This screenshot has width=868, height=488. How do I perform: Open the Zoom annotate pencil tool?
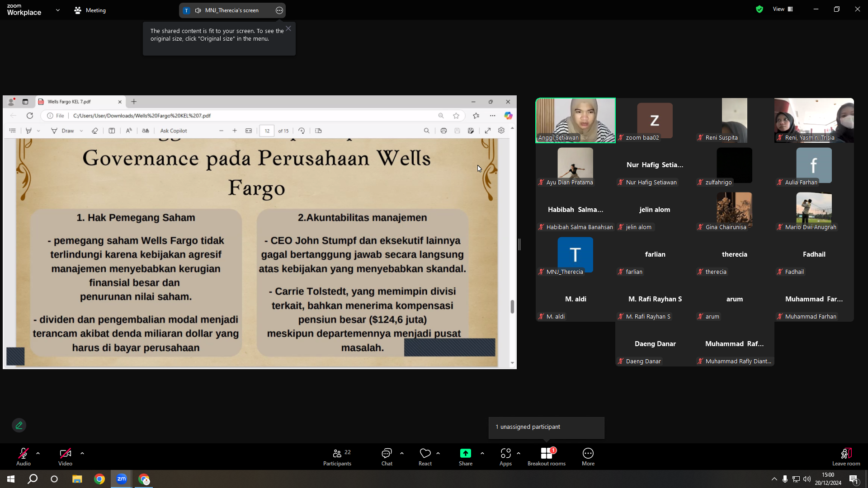click(x=19, y=425)
